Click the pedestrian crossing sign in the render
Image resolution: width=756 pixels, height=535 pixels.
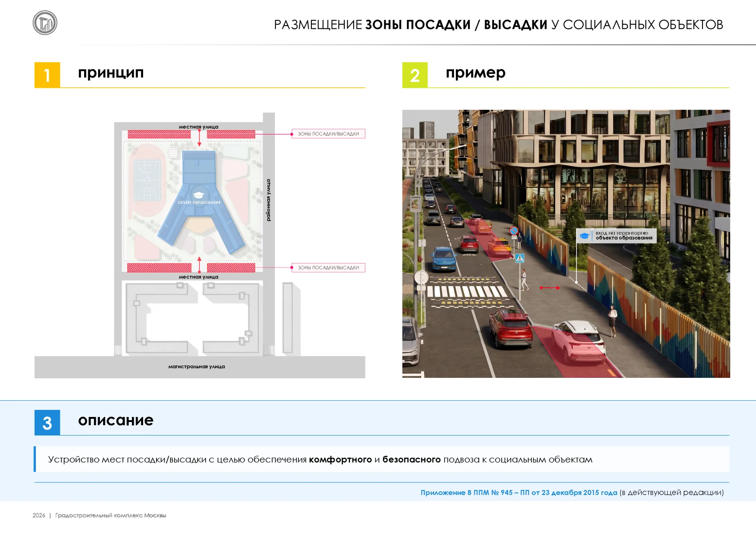(x=520, y=258)
